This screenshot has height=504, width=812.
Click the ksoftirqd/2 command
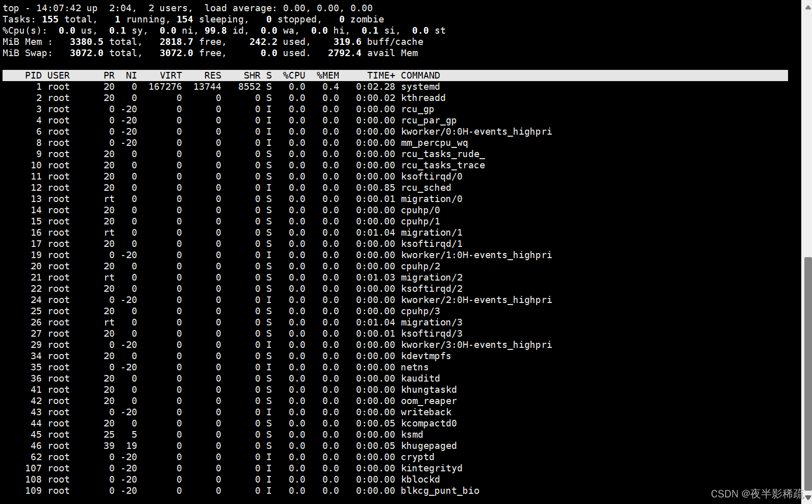pyautogui.click(x=432, y=289)
